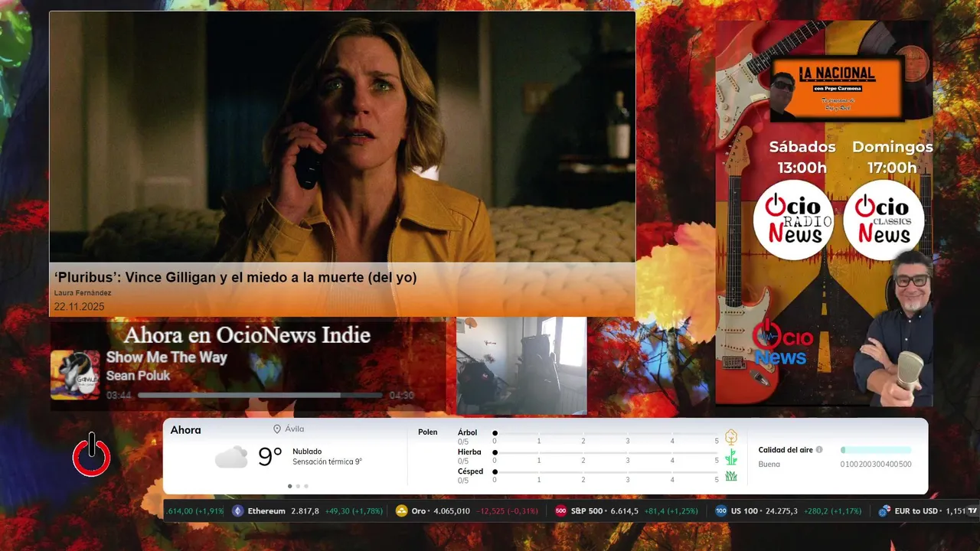Click the OcioNews logo beside the guitar
Image resolution: width=980 pixels, height=551 pixels.
click(x=783, y=343)
